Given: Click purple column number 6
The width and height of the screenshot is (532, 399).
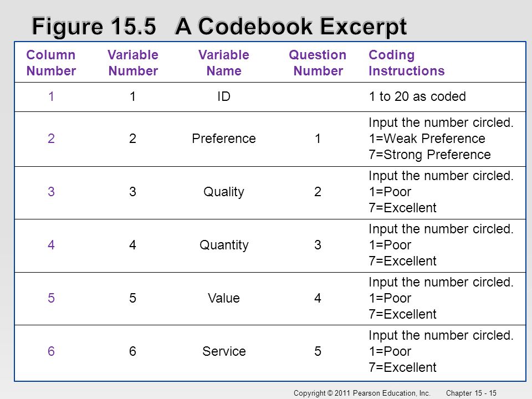Looking at the screenshot, I should click(x=51, y=351).
